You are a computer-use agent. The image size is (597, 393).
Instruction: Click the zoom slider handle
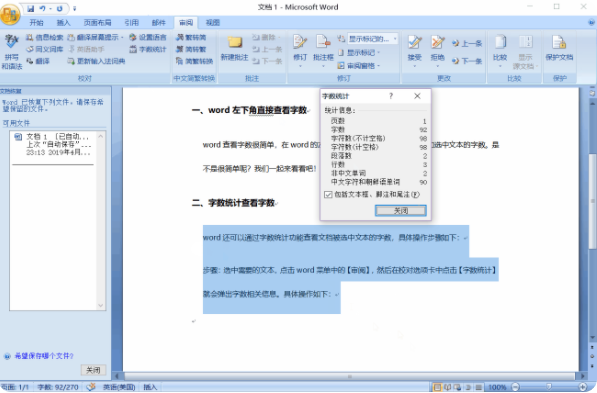(549, 387)
